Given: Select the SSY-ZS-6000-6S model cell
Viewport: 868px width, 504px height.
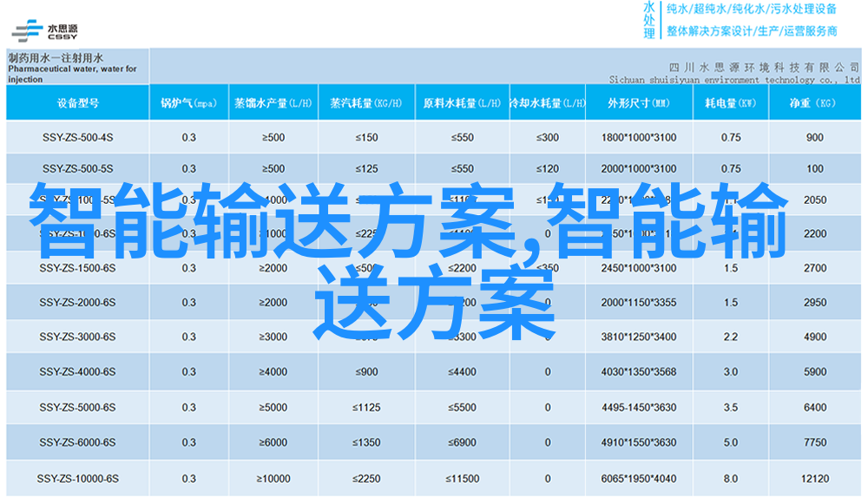Looking at the screenshot, I should pyautogui.click(x=77, y=442).
